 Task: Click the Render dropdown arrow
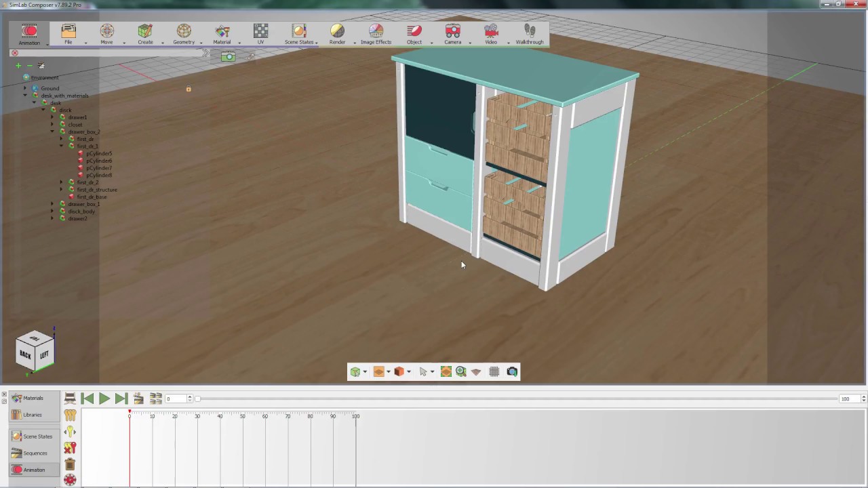(x=354, y=43)
